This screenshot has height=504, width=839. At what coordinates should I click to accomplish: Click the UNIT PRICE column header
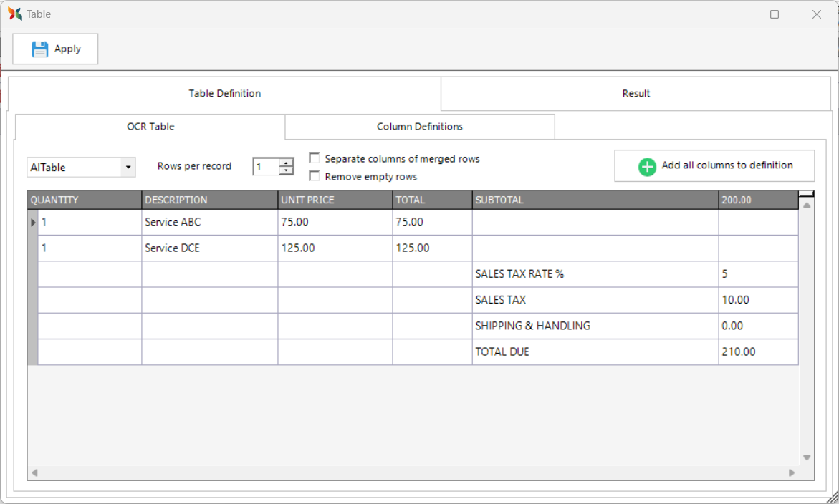pyautogui.click(x=335, y=200)
